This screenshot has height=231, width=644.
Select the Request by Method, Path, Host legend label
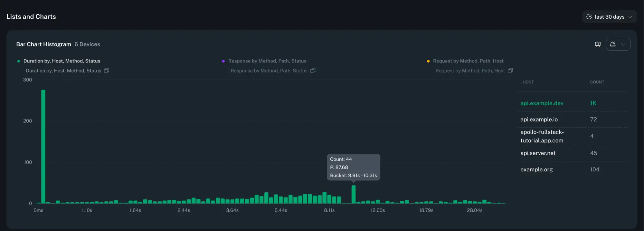[x=468, y=61]
